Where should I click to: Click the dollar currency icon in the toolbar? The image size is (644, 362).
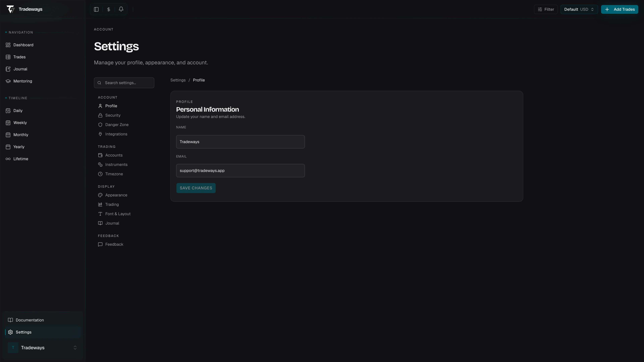(x=109, y=9)
